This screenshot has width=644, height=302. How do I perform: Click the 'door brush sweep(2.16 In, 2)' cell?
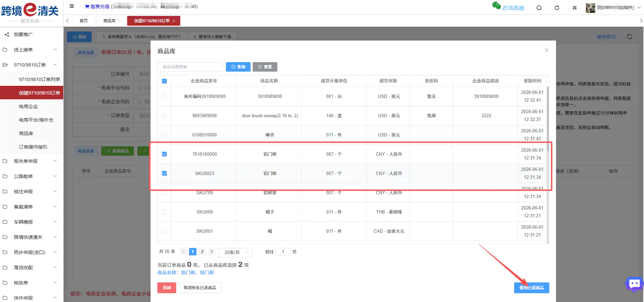tap(270, 116)
